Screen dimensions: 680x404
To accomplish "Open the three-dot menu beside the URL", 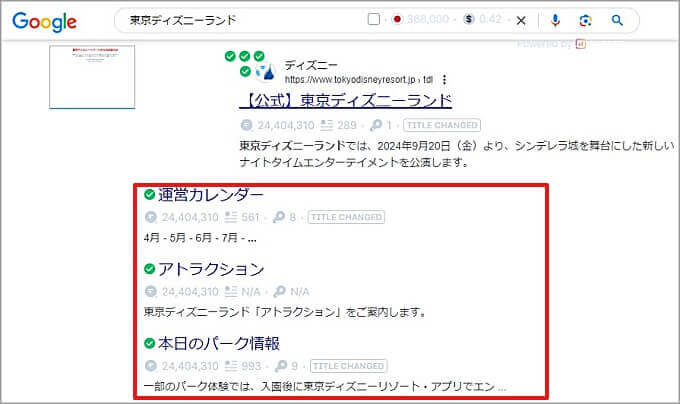I will click(x=445, y=80).
